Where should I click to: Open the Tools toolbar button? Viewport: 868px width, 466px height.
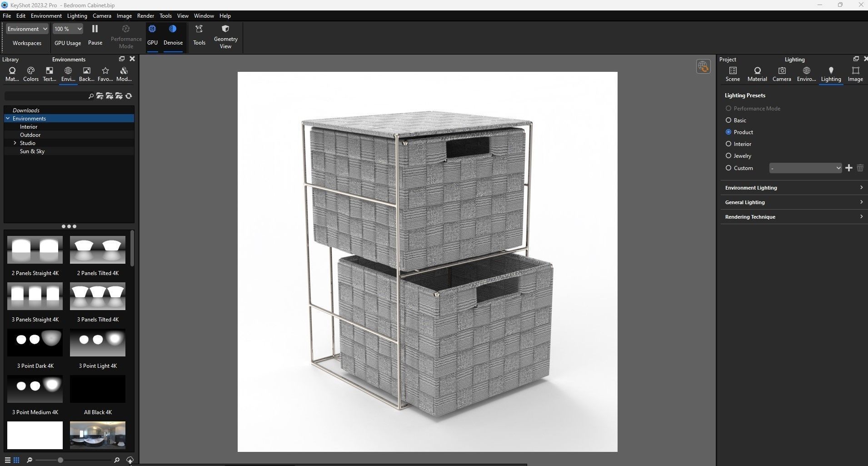199,35
